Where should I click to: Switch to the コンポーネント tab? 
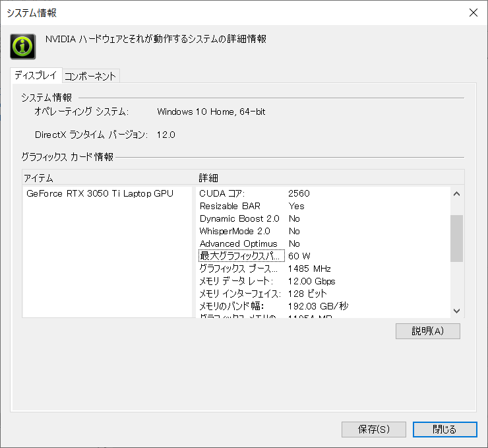coord(90,76)
